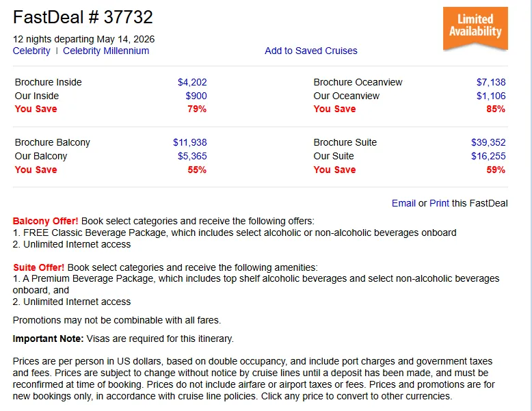The image size is (532, 411).
Task: Click the 59% suite savings value
Action: click(496, 170)
